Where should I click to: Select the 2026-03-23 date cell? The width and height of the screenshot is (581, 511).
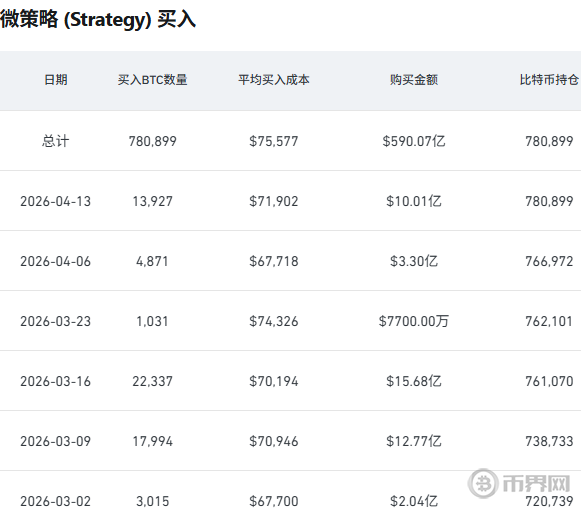coord(56,321)
